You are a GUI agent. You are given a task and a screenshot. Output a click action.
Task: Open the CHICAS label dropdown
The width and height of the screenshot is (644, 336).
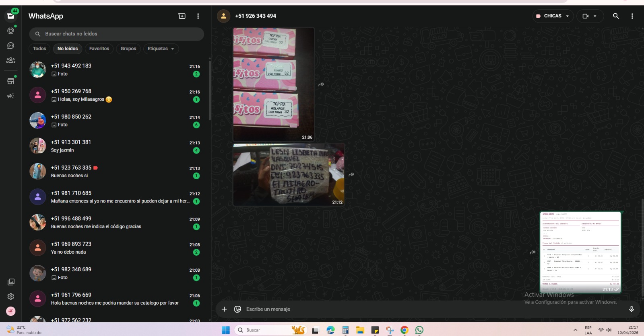click(x=553, y=16)
